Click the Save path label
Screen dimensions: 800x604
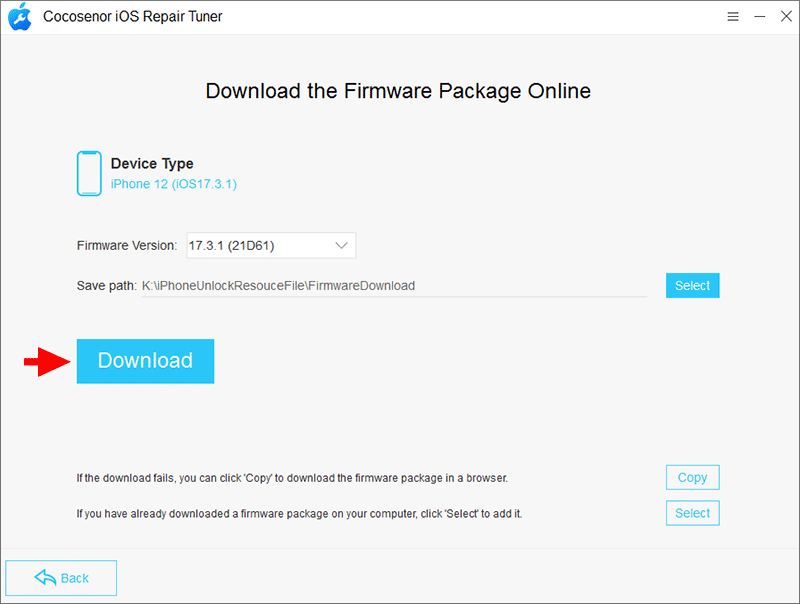click(x=107, y=286)
